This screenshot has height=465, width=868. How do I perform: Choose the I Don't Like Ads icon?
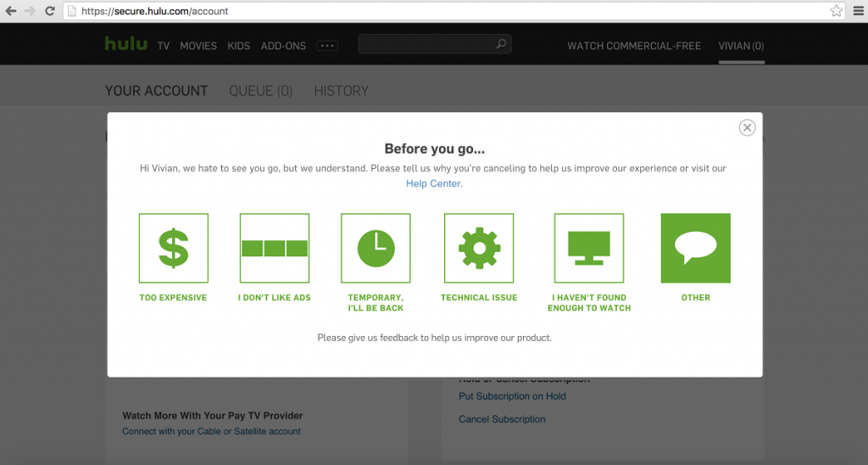click(x=275, y=249)
